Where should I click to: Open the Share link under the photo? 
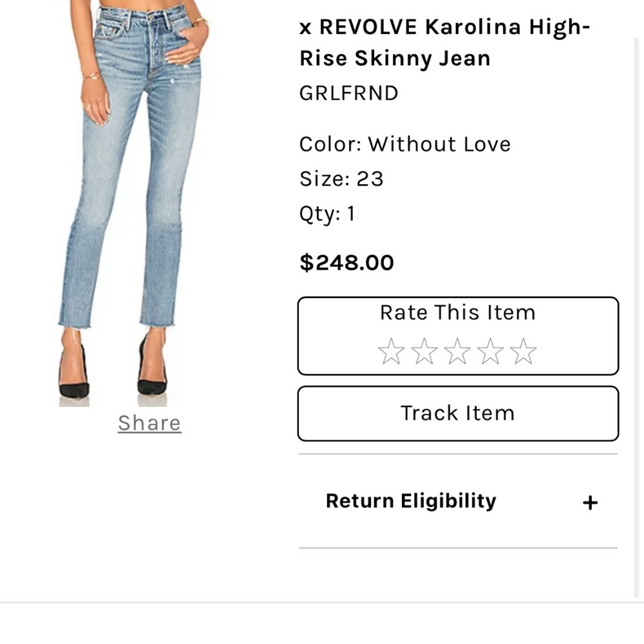(x=149, y=423)
